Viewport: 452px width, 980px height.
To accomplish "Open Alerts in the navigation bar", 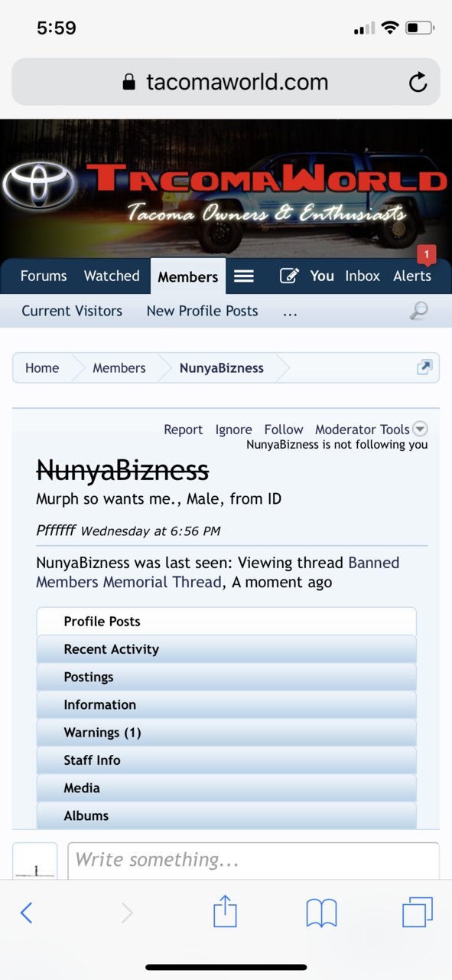I will [x=412, y=276].
